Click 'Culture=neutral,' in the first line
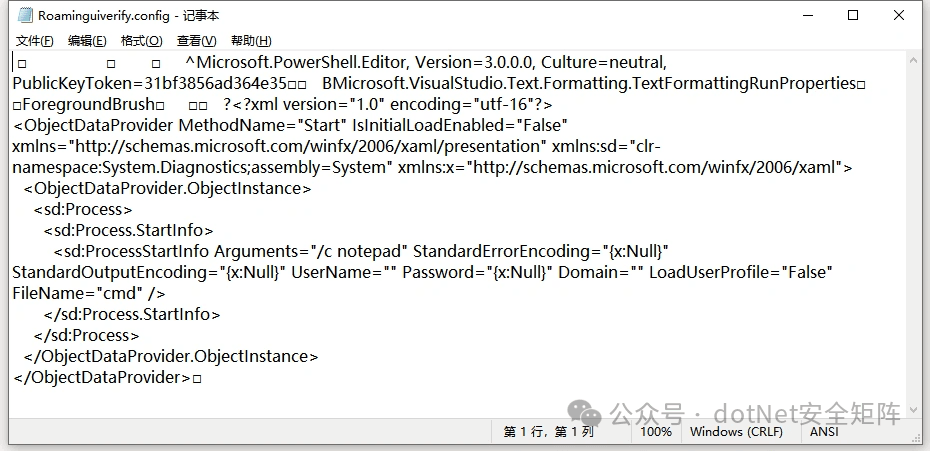 [x=604, y=62]
